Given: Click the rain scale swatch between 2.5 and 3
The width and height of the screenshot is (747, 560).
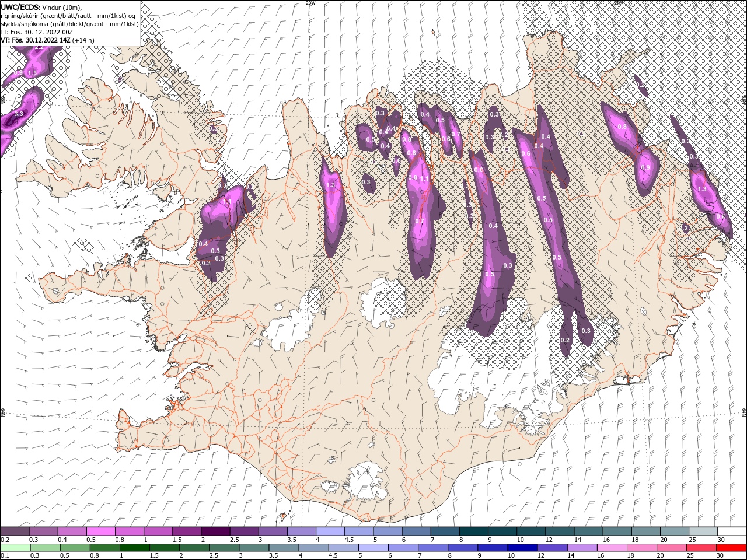Looking at the screenshot, I should pyautogui.click(x=224, y=547).
